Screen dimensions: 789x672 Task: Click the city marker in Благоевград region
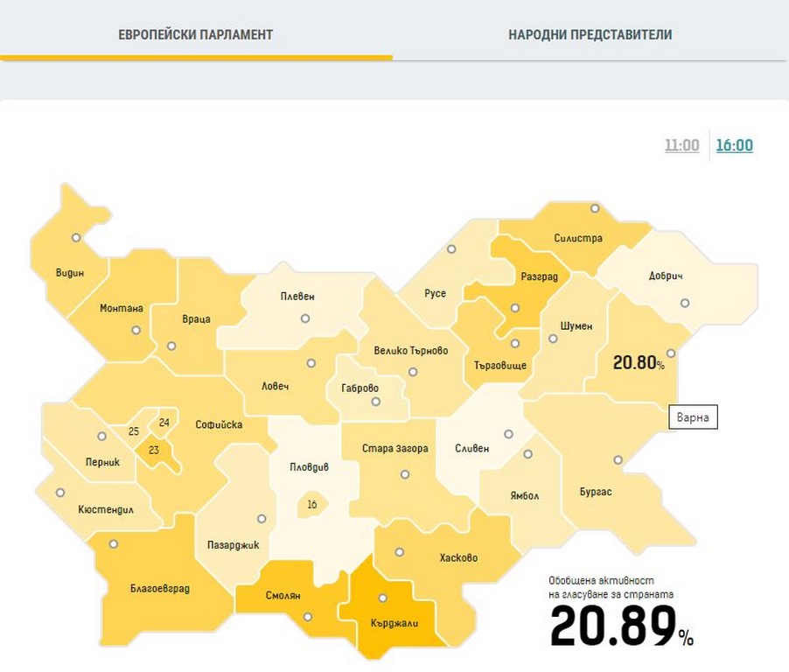coord(113,543)
